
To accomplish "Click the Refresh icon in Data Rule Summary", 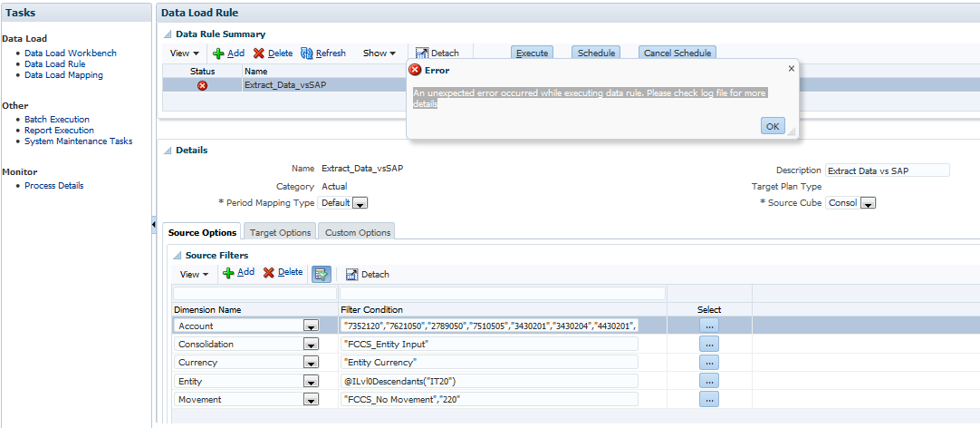I will [x=306, y=53].
